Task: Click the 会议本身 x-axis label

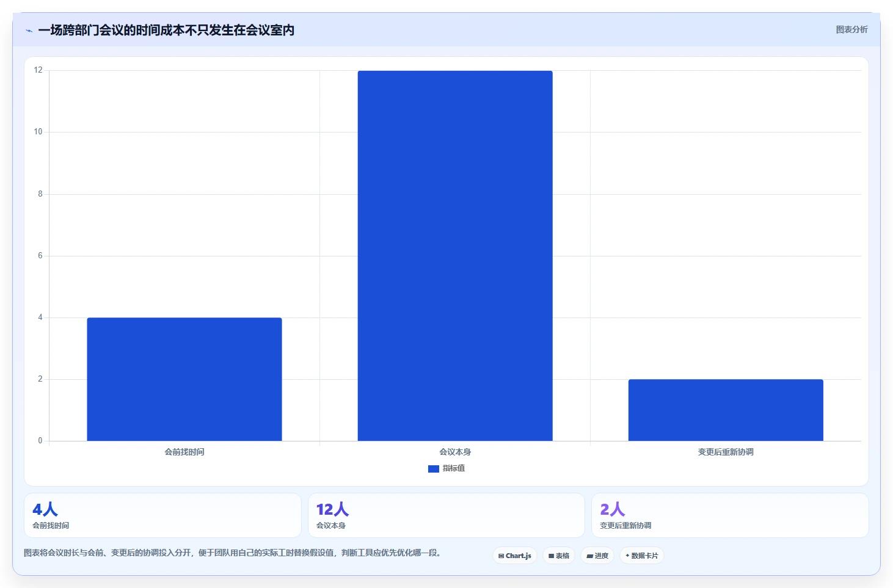Action: coord(455,452)
